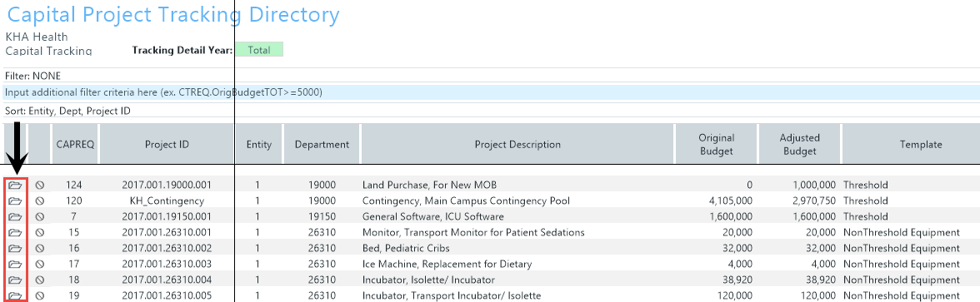Click prohibit icon for CAPREQ 19 row
This screenshot has height=302, width=980.
point(40,296)
